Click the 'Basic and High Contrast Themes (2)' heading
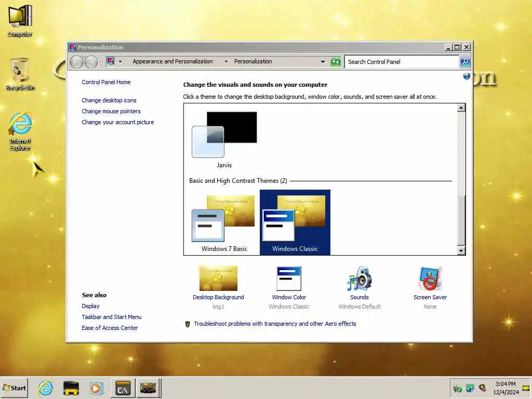Viewport: 532px width, 399px height. tap(238, 181)
